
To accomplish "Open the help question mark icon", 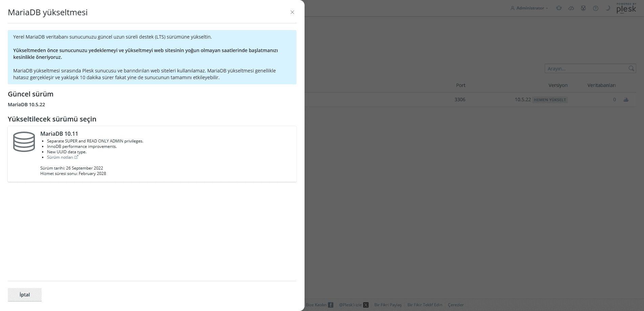I will tap(596, 8).
